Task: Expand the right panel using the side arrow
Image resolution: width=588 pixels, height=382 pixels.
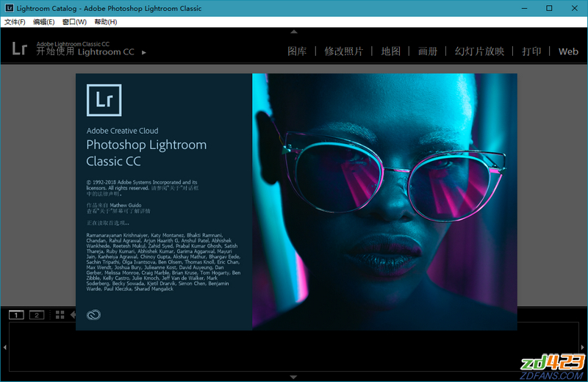Action: tap(582, 347)
